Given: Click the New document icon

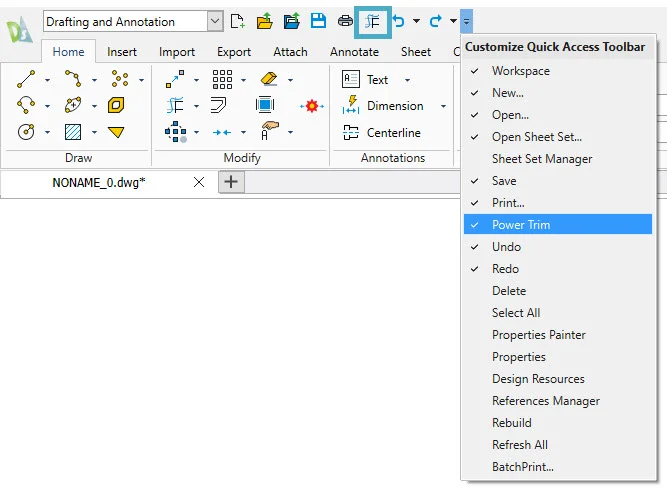Looking at the screenshot, I should coord(237,21).
